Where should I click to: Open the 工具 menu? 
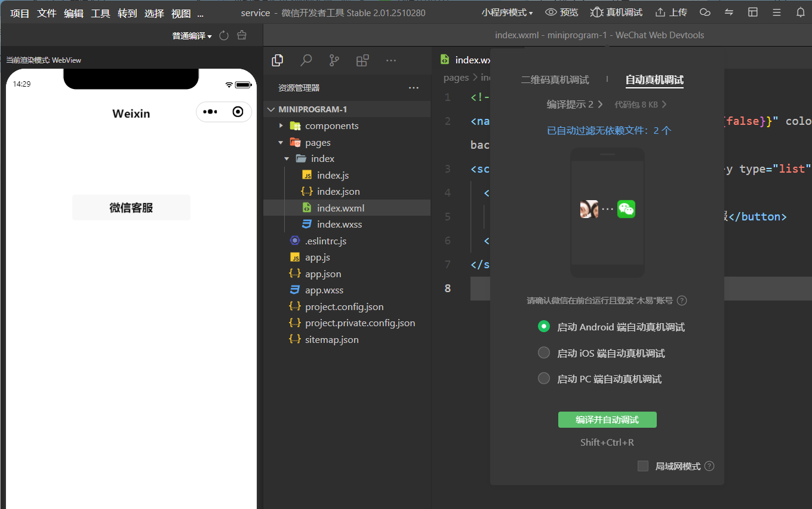pyautogui.click(x=100, y=13)
